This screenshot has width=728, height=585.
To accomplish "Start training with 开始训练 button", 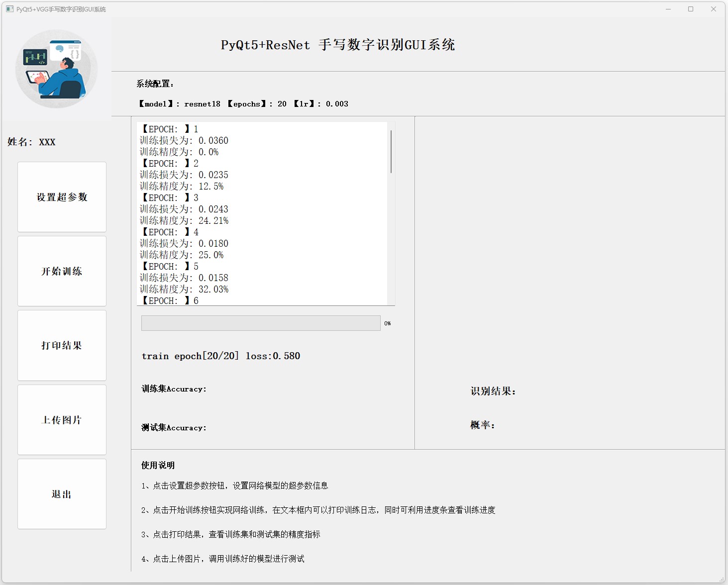I will pyautogui.click(x=62, y=271).
